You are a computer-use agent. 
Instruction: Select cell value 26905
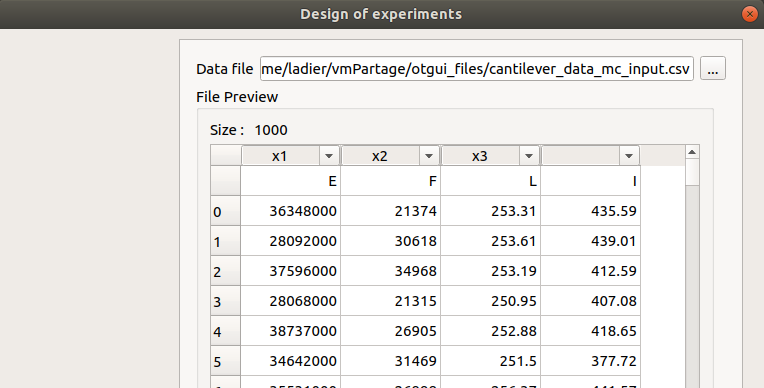coord(391,331)
